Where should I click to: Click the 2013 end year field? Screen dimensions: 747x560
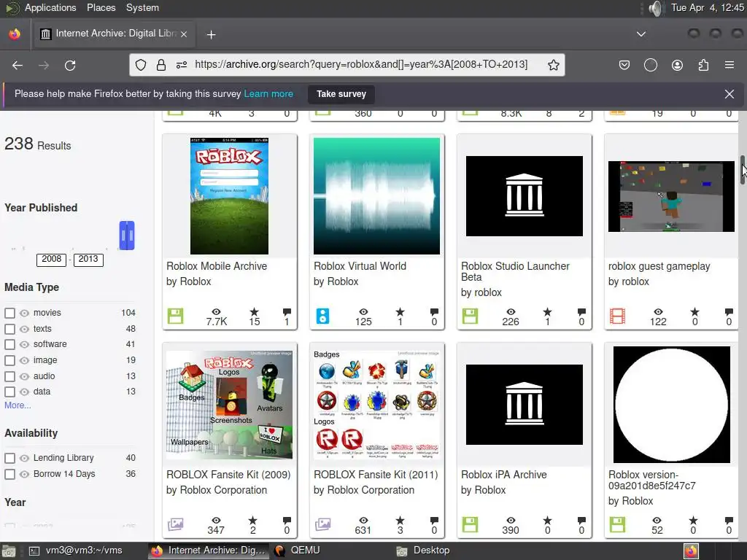tap(88, 259)
